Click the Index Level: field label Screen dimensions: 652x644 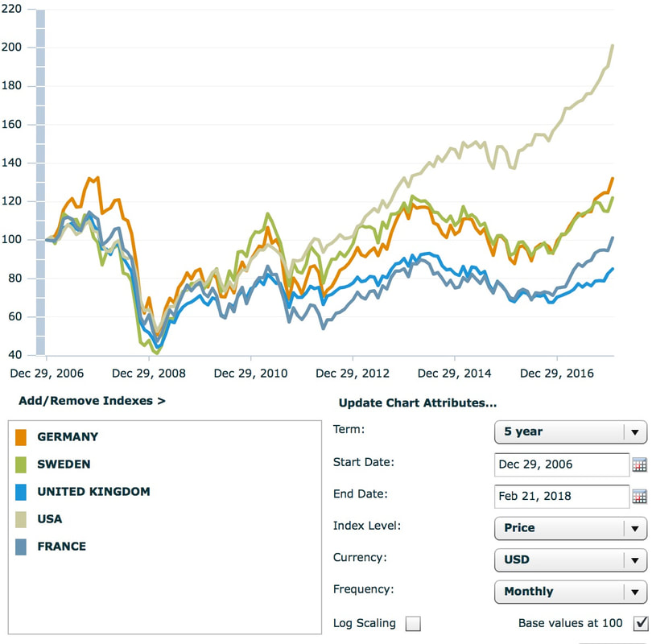click(x=367, y=526)
